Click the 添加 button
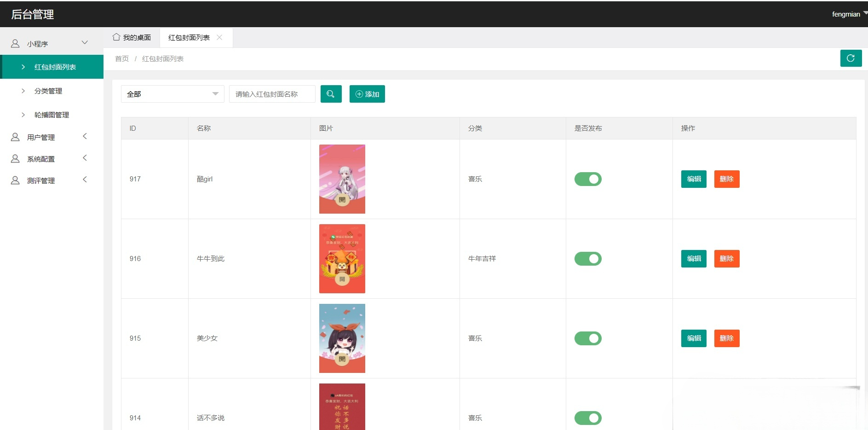This screenshot has width=868, height=430. tap(367, 94)
